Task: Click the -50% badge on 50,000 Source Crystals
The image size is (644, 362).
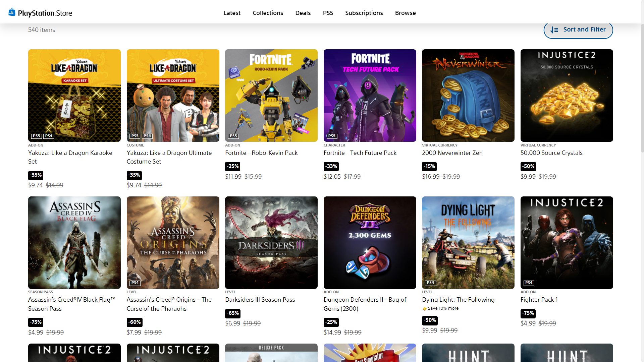Action: (528, 166)
